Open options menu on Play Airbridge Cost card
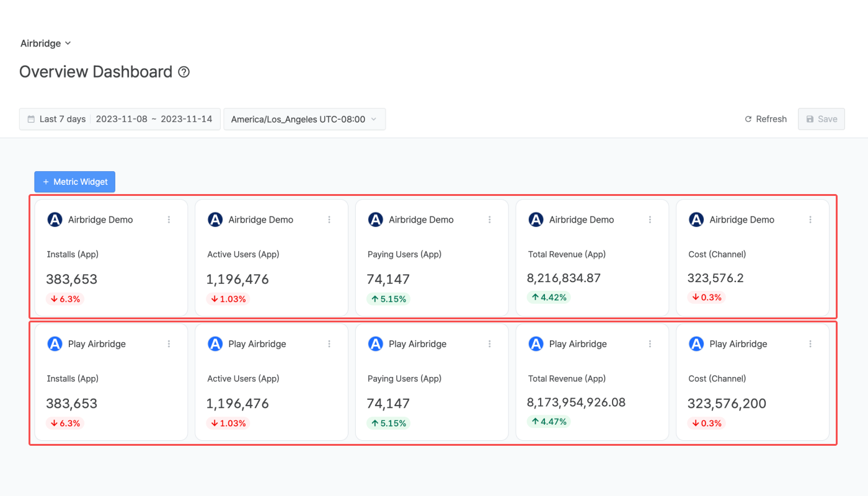 click(810, 343)
